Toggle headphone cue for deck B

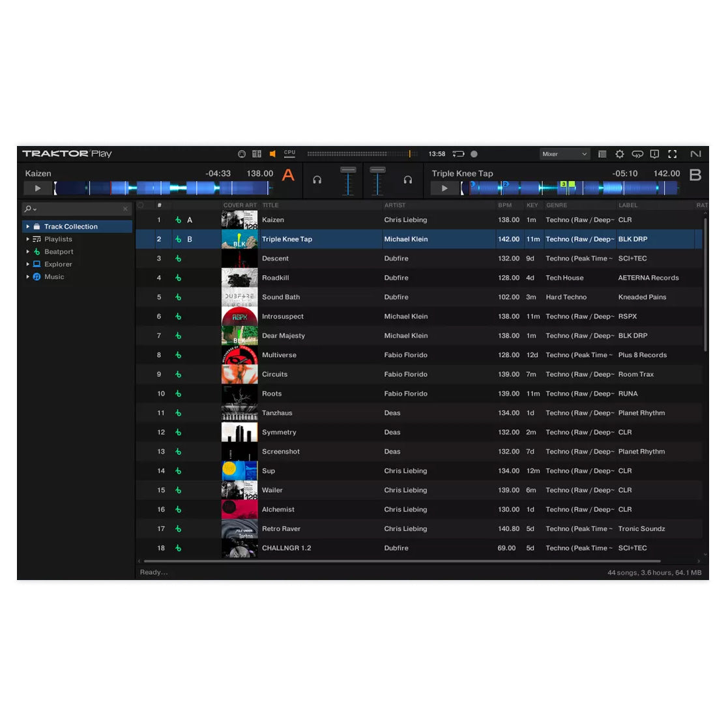(x=407, y=180)
